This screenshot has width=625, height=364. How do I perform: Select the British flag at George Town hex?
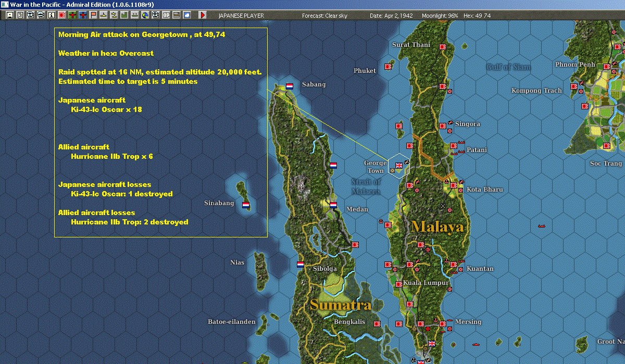399,166
